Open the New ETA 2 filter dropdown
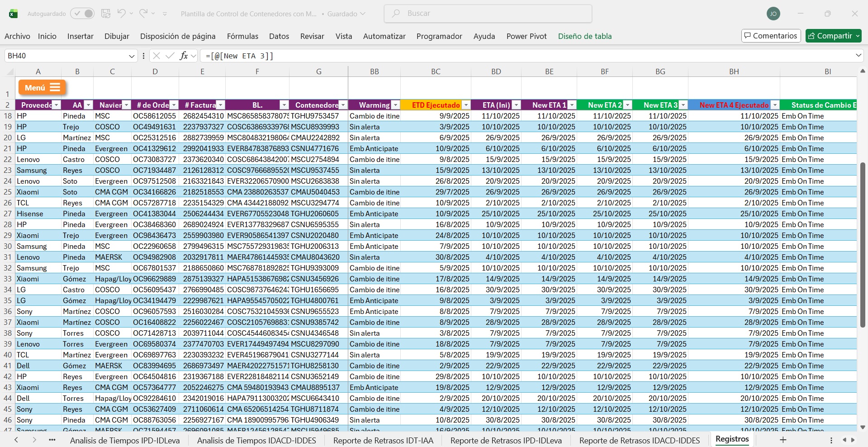This screenshot has width=868, height=447. point(627,105)
